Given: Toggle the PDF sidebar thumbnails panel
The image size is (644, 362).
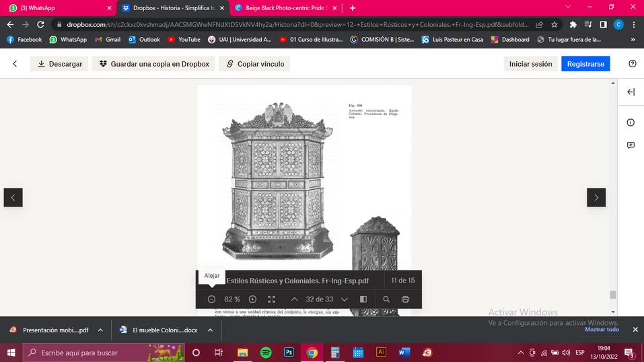Looking at the screenshot, I should [x=363, y=299].
